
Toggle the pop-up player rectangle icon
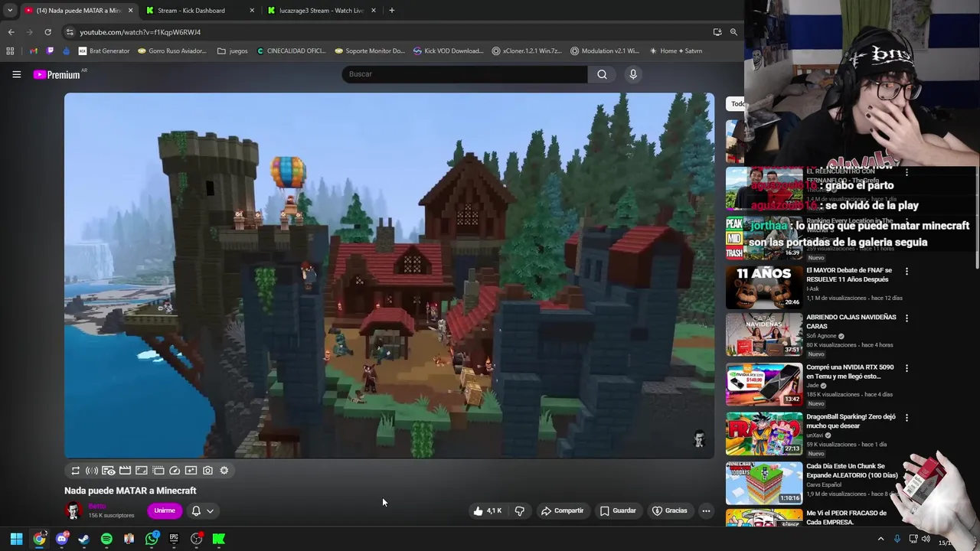(x=142, y=471)
